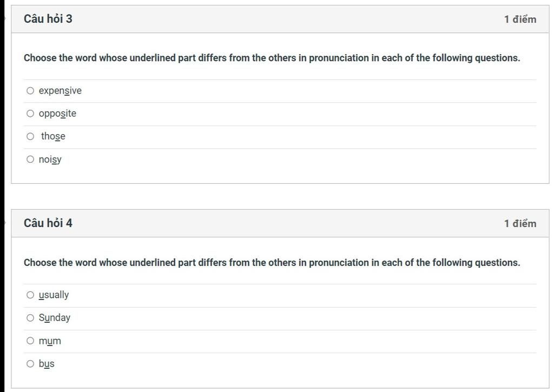Click '1 điểm' label in Câu hỏi 3

[x=520, y=19]
